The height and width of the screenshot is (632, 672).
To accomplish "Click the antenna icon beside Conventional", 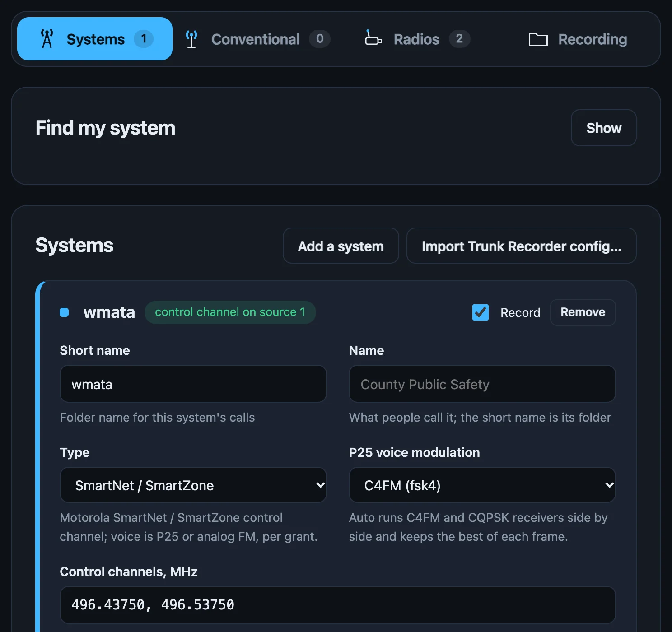I will (191, 39).
